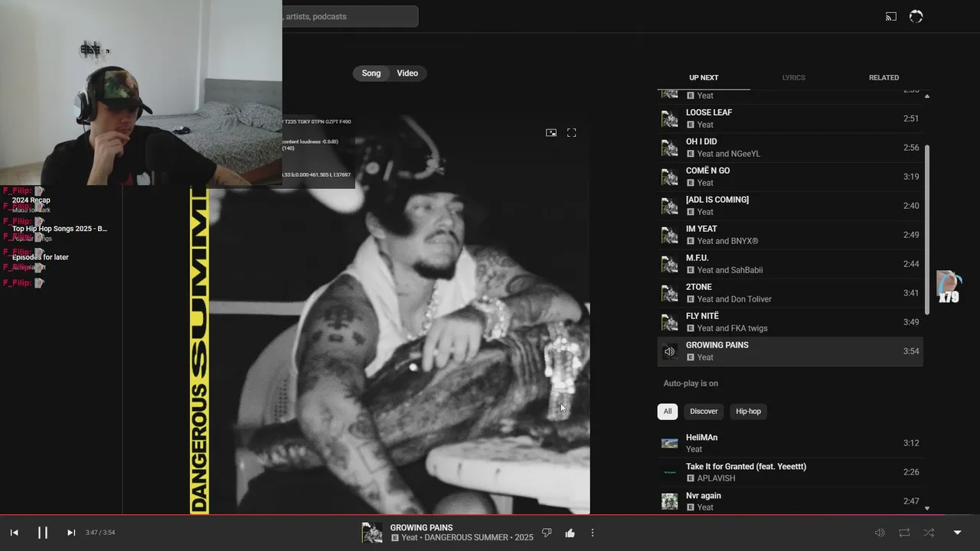Click the now-playing speaker icon on GROWING PAINS

[x=670, y=351]
